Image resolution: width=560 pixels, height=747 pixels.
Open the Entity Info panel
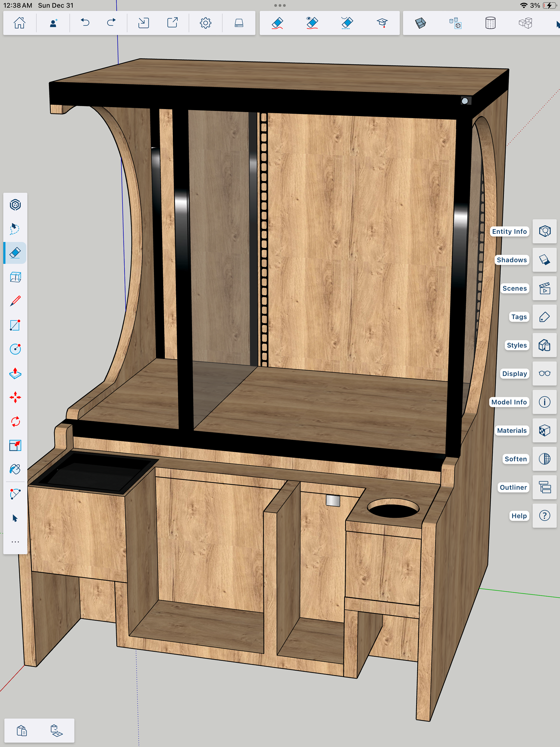[x=545, y=231]
